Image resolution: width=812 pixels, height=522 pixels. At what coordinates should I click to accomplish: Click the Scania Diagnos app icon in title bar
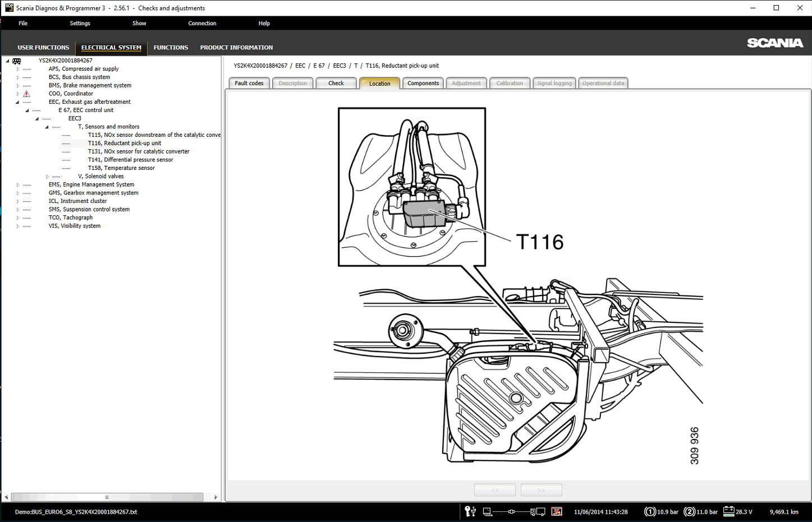point(9,8)
